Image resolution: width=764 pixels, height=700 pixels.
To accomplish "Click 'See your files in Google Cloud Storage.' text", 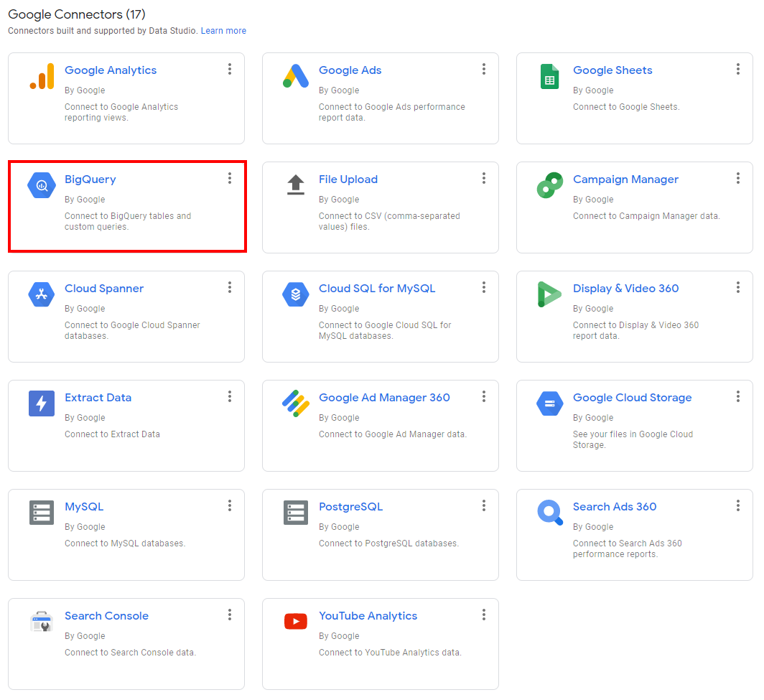I will [633, 439].
